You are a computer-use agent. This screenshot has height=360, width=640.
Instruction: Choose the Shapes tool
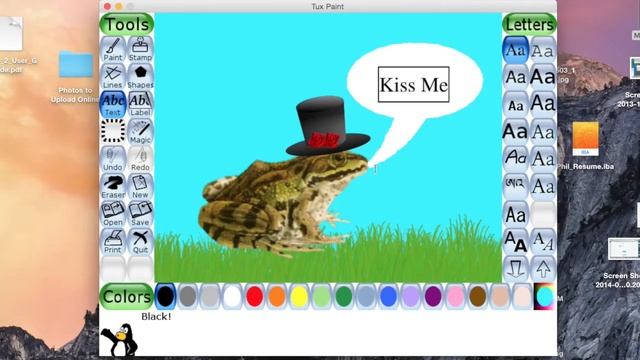pyautogui.click(x=140, y=77)
